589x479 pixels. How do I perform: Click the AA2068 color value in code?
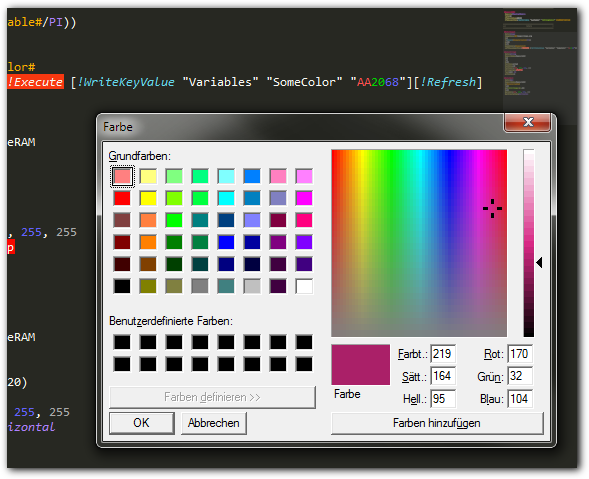pyautogui.click(x=378, y=82)
